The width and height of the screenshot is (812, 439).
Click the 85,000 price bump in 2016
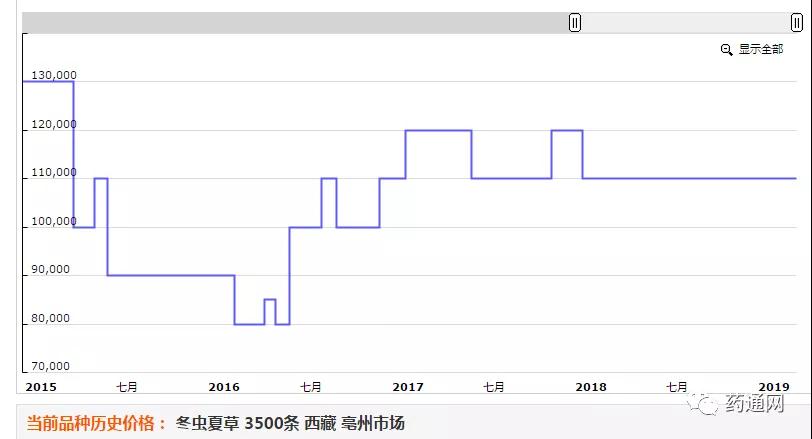pos(270,299)
